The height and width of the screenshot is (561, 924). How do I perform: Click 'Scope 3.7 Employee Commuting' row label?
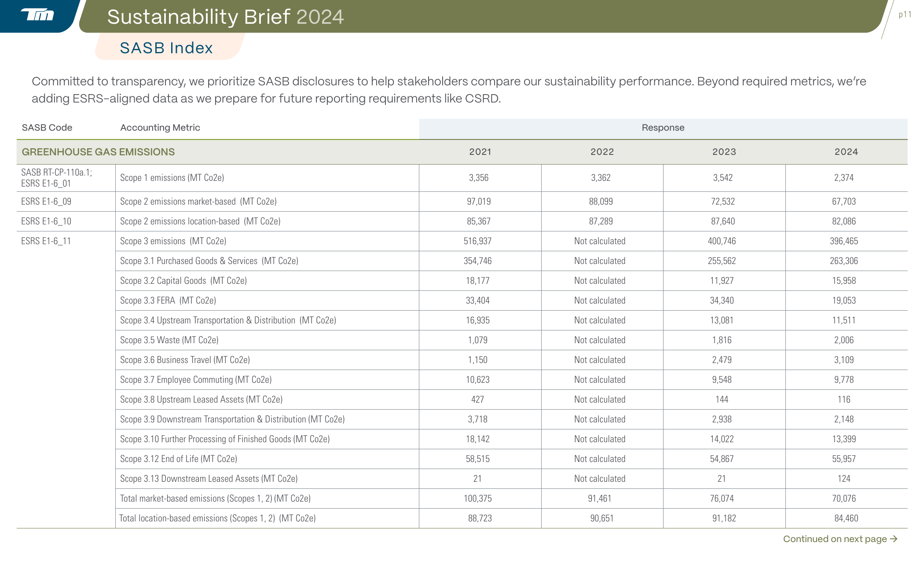196,380
